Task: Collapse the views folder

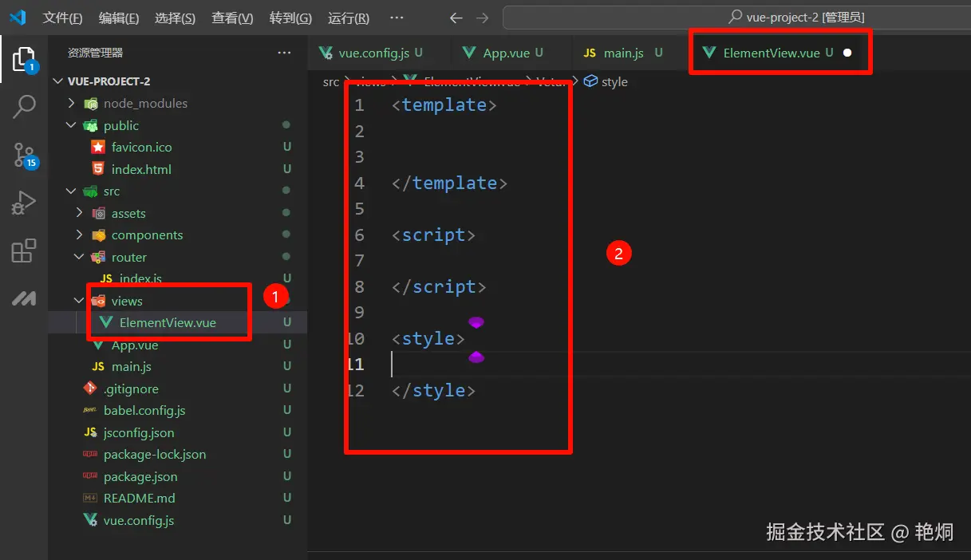Action: click(x=126, y=301)
